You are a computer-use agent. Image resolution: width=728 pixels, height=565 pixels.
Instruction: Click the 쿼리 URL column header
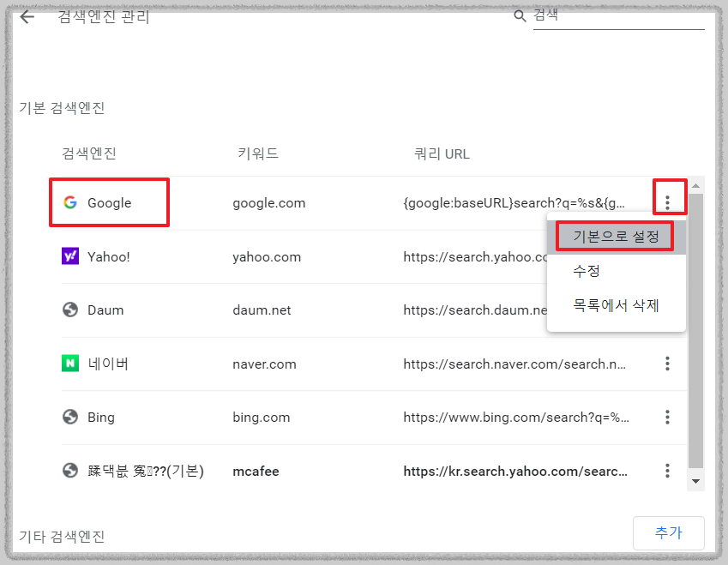coord(442,153)
